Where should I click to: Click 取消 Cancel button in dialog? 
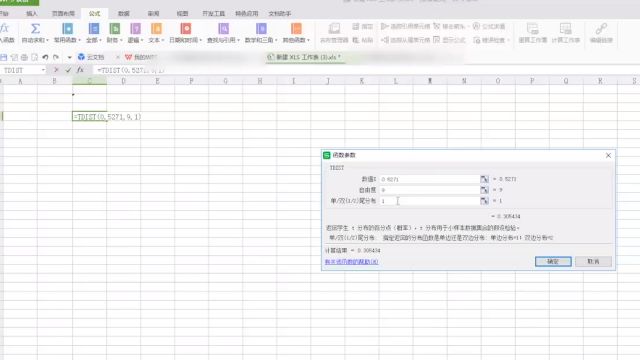pyautogui.click(x=593, y=261)
